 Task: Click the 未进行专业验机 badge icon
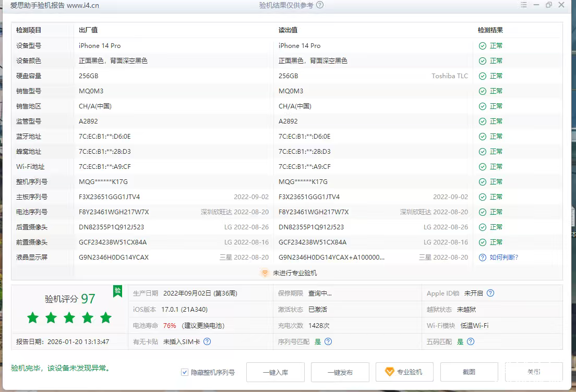pyautogui.click(x=265, y=273)
